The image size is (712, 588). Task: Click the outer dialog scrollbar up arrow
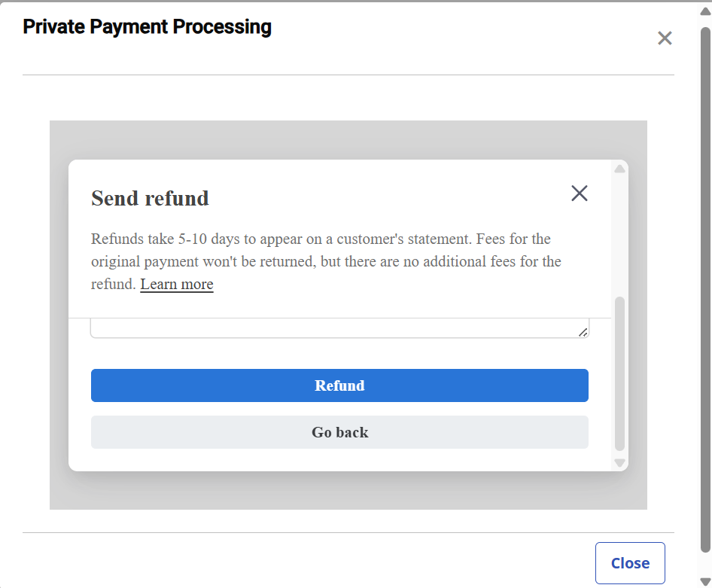705,11
